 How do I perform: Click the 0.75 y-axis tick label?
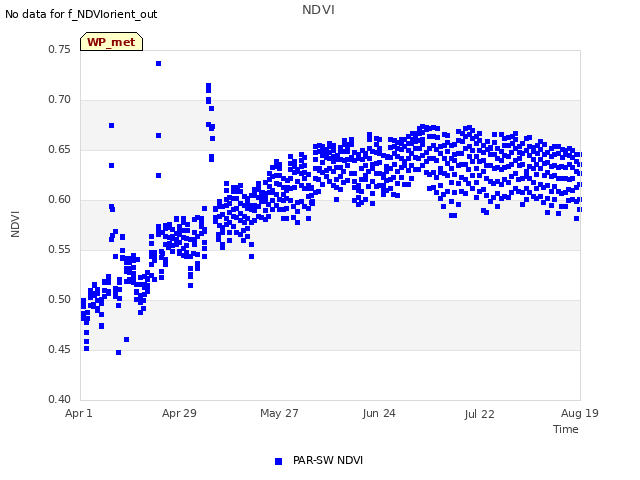(x=59, y=49)
